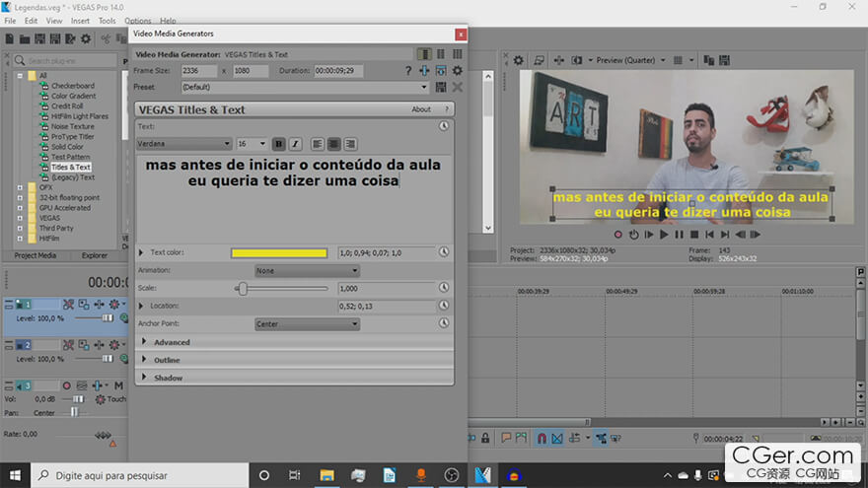Open the File menu
This screenshot has height=488, width=868.
point(10,21)
